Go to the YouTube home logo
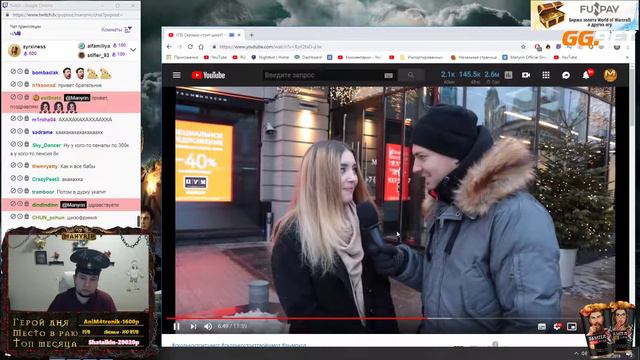This screenshot has width=640, height=360. 208,75
